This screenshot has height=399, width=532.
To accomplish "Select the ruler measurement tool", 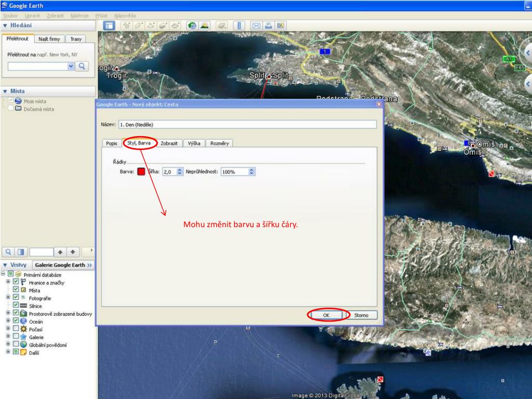I will (x=239, y=25).
